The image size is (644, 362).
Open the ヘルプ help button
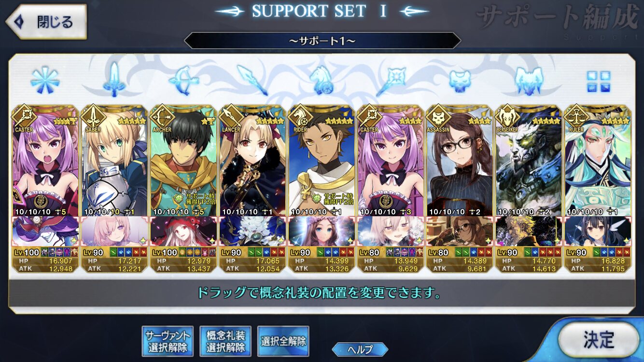point(360,349)
